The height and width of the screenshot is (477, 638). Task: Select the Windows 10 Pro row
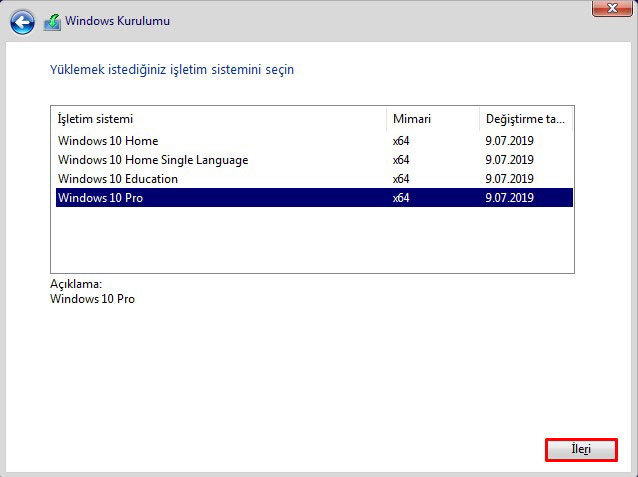[x=314, y=198]
